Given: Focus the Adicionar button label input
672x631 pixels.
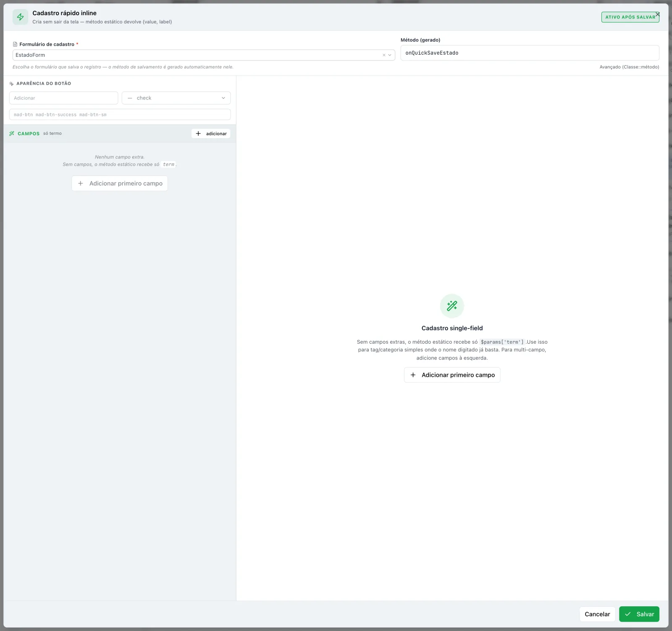Looking at the screenshot, I should [x=63, y=98].
